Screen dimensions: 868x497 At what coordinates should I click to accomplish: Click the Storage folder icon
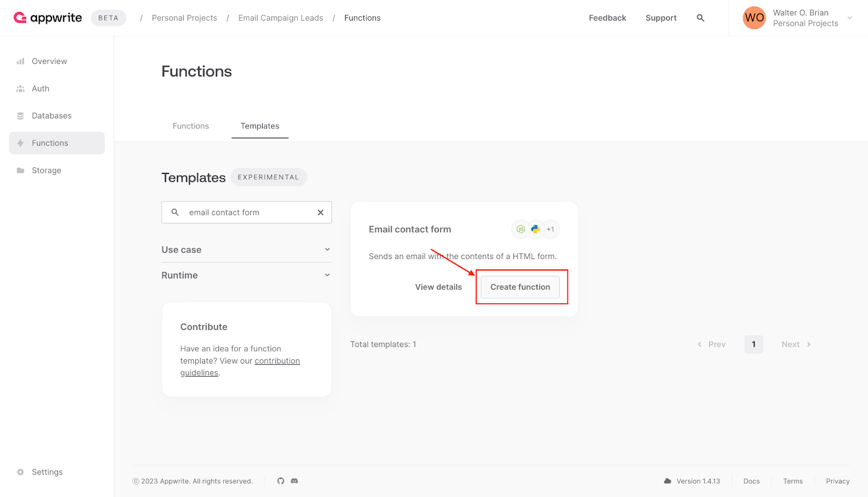(21, 170)
